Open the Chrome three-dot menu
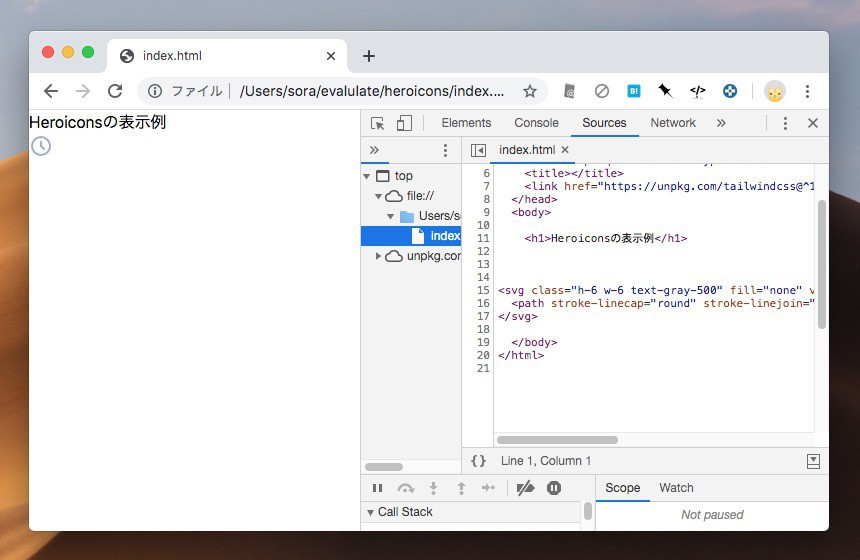Screen dimensions: 860x560 pos(807,91)
